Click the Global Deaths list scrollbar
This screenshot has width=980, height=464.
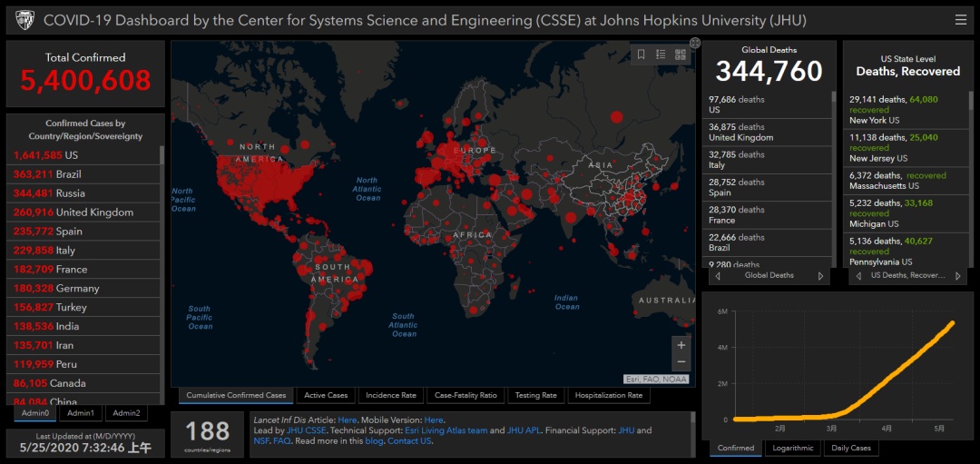tap(833, 179)
